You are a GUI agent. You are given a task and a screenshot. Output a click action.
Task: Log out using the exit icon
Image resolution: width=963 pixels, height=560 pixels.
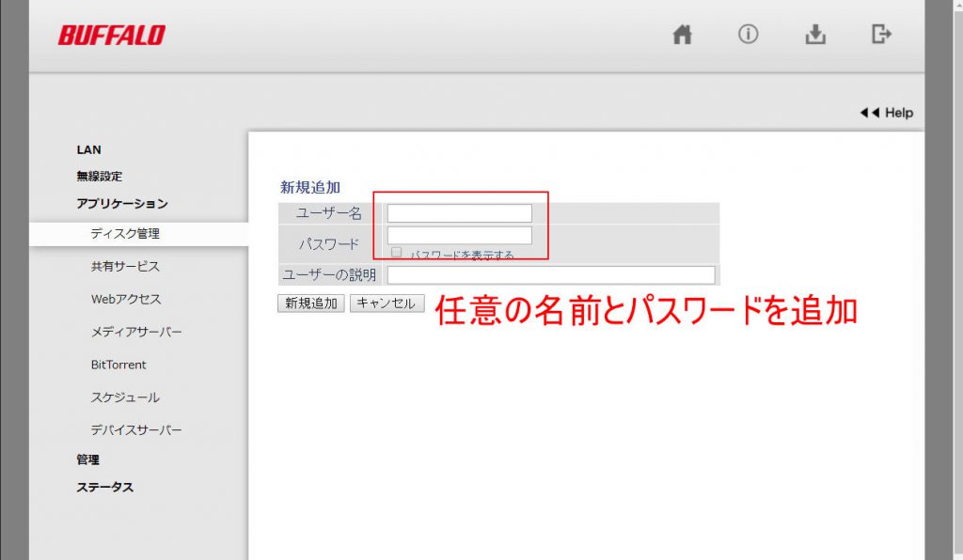tap(881, 35)
